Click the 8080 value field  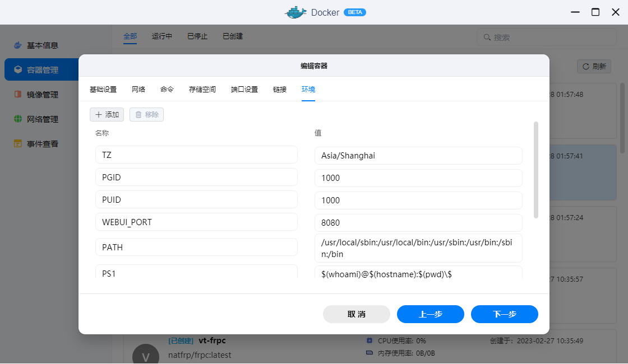(418, 223)
